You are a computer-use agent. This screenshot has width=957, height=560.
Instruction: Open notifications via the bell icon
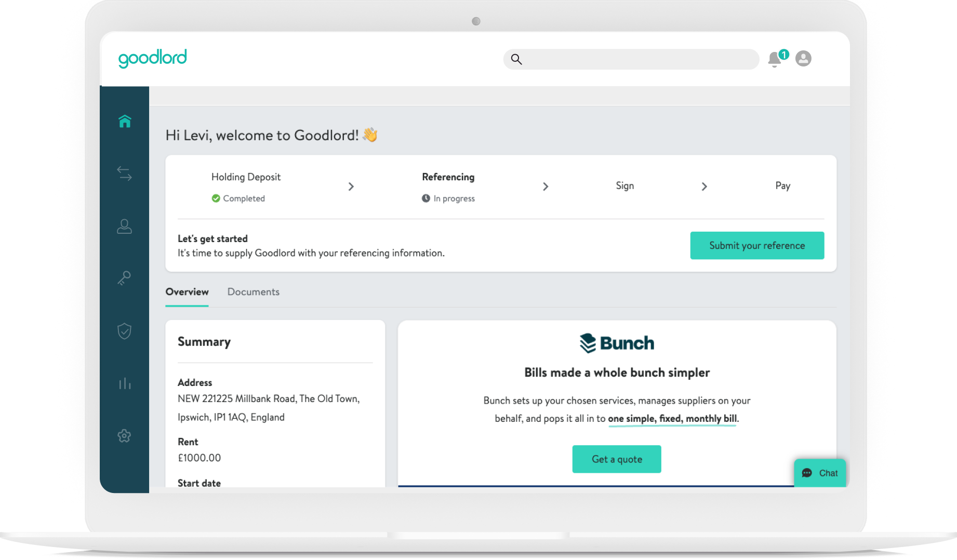pos(775,59)
